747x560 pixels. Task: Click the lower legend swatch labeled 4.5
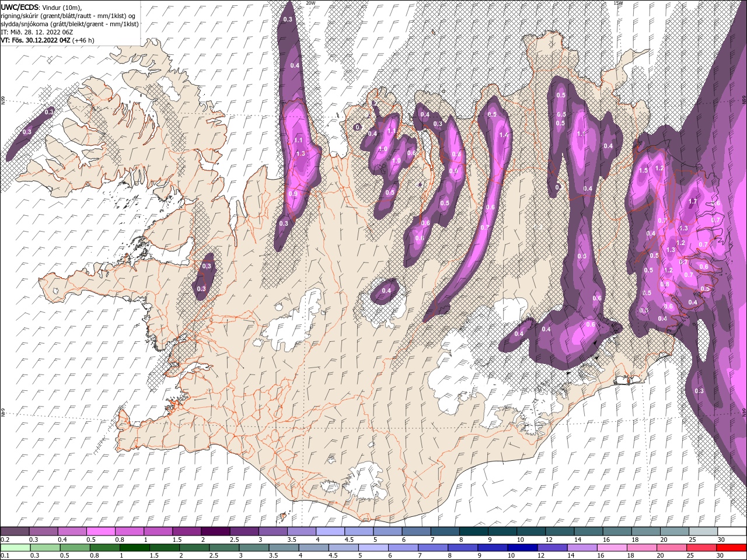coord(343,547)
